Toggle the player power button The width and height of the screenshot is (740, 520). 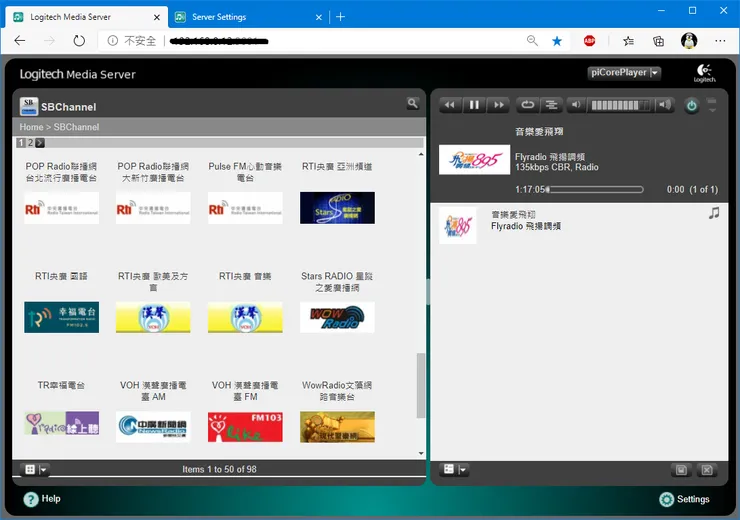pos(691,106)
